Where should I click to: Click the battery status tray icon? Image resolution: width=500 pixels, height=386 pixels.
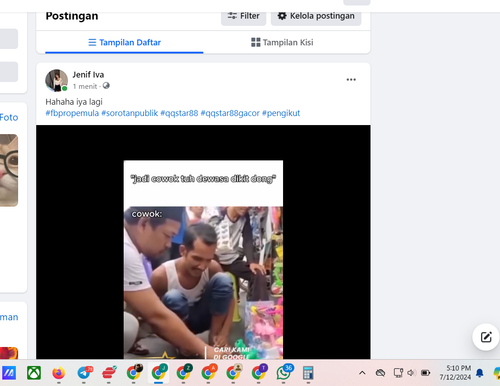pyautogui.click(x=426, y=373)
